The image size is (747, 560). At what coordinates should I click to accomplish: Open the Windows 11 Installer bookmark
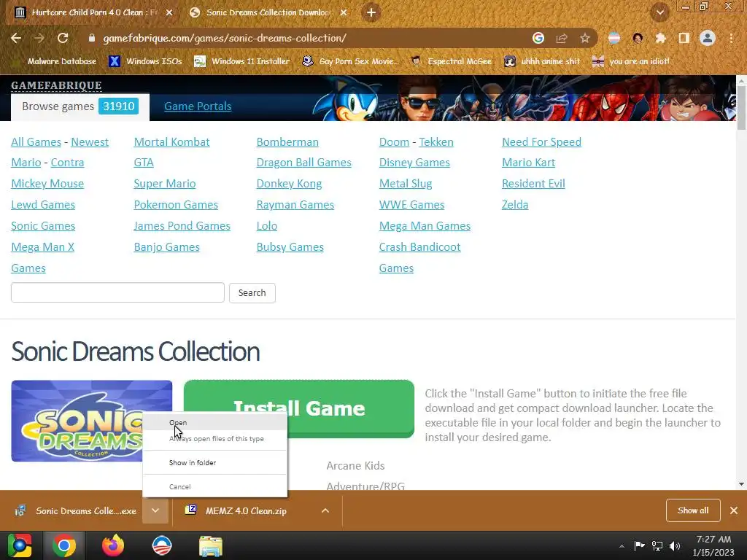coord(242,61)
